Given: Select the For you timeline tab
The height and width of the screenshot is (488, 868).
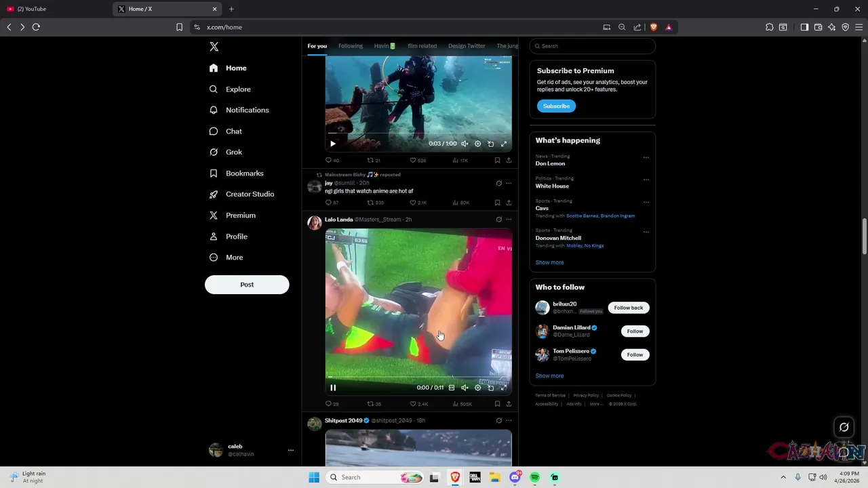Looking at the screenshot, I should (317, 46).
